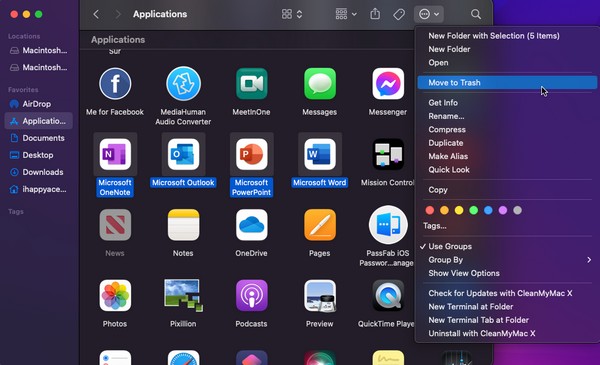Apply the purple tag color

[503, 210]
